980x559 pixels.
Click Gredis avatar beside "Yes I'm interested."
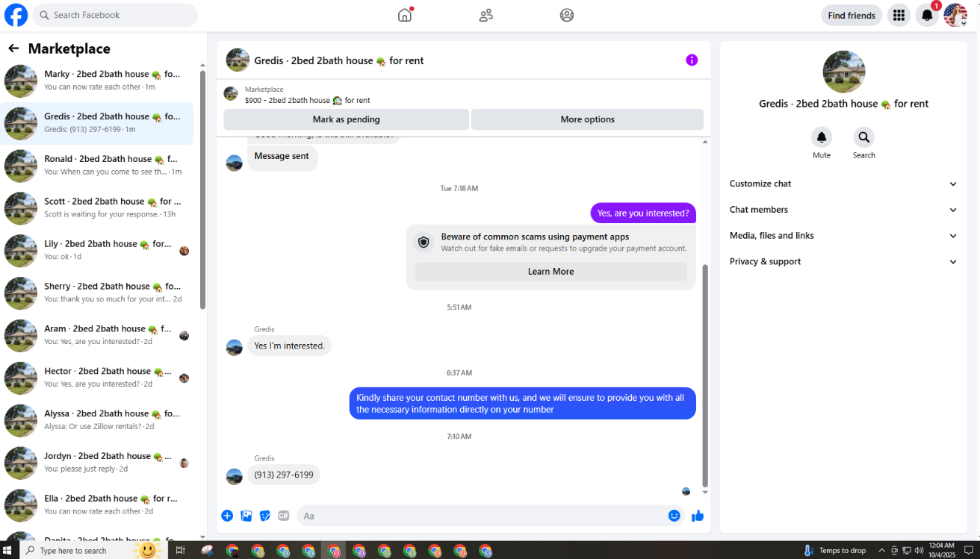235,347
